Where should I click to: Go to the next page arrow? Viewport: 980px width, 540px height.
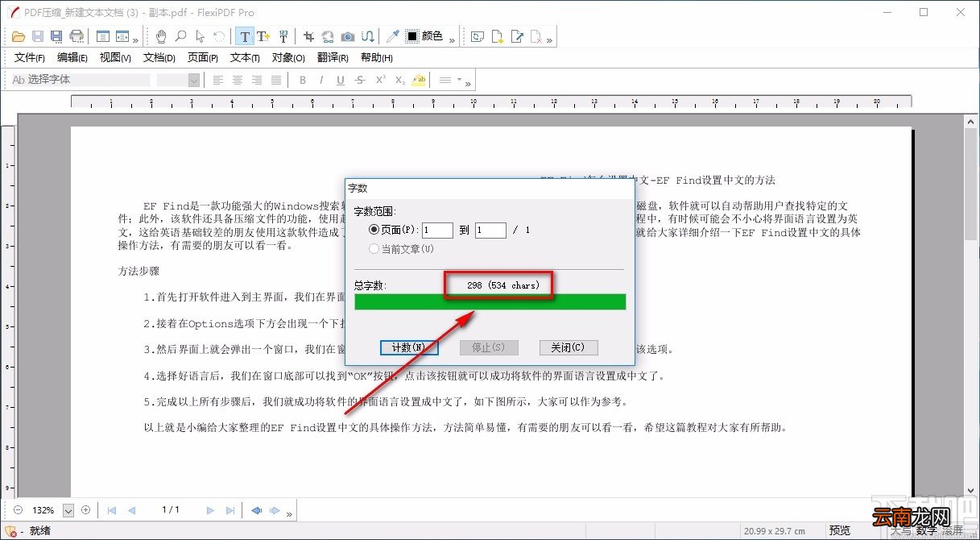(x=210, y=510)
